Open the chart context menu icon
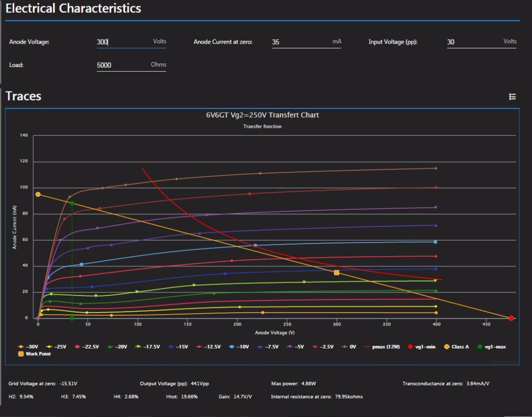 click(x=512, y=97)
